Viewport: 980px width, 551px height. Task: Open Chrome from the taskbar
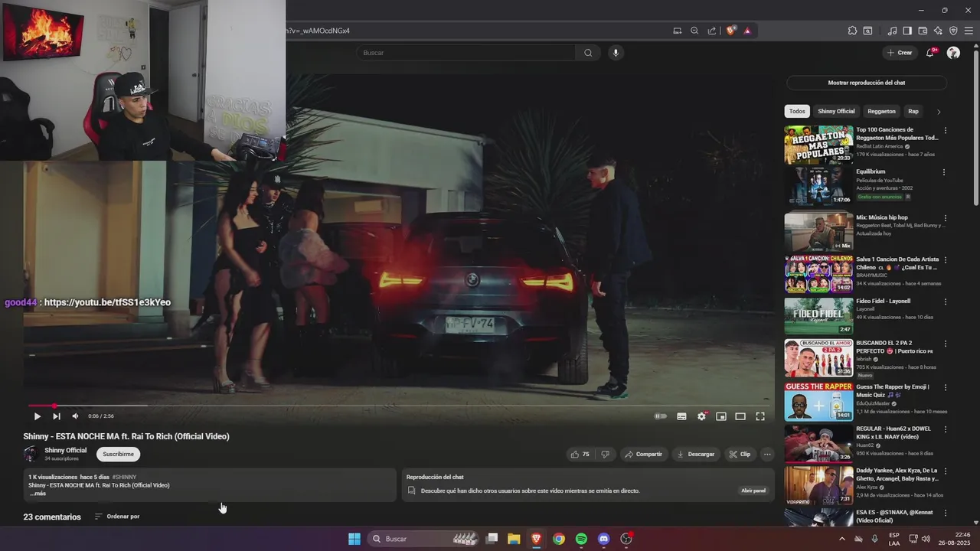[x=559, y=539]
